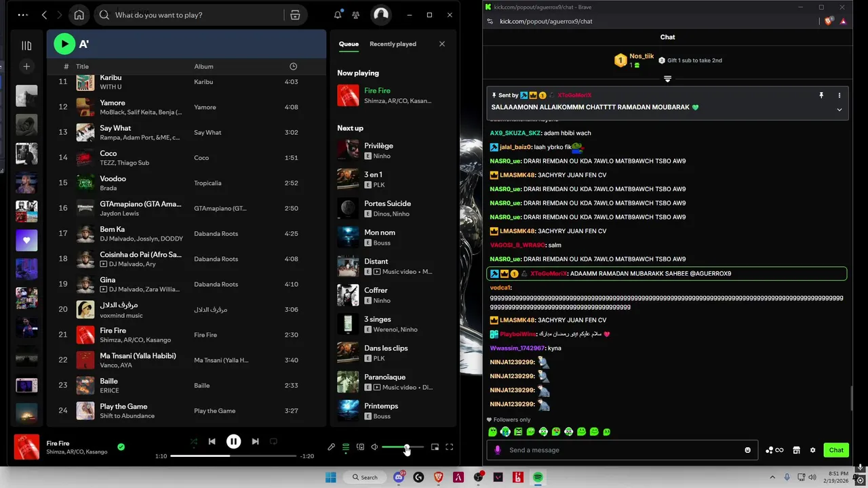Pause playback in Spotify player bar
The image size is (868, 488).
[x=233, y=441]
